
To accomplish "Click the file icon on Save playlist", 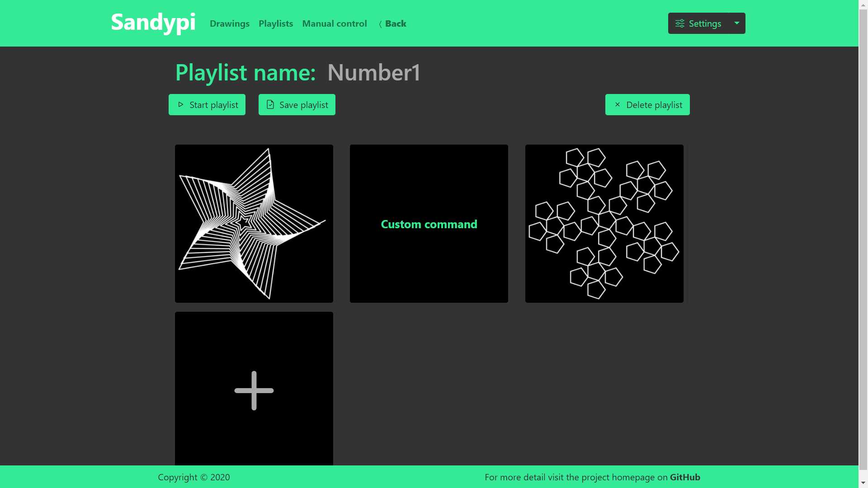I will [x=270, y=105].
